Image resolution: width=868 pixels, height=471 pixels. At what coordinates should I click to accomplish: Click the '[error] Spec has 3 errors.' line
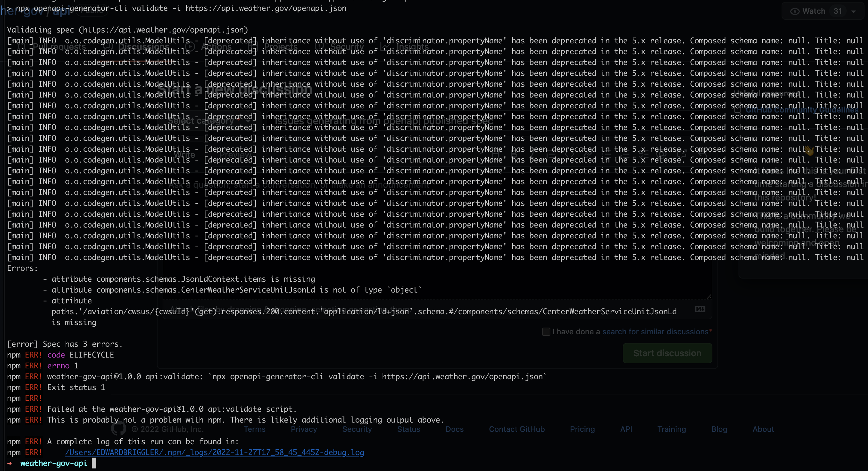[65, 344]
